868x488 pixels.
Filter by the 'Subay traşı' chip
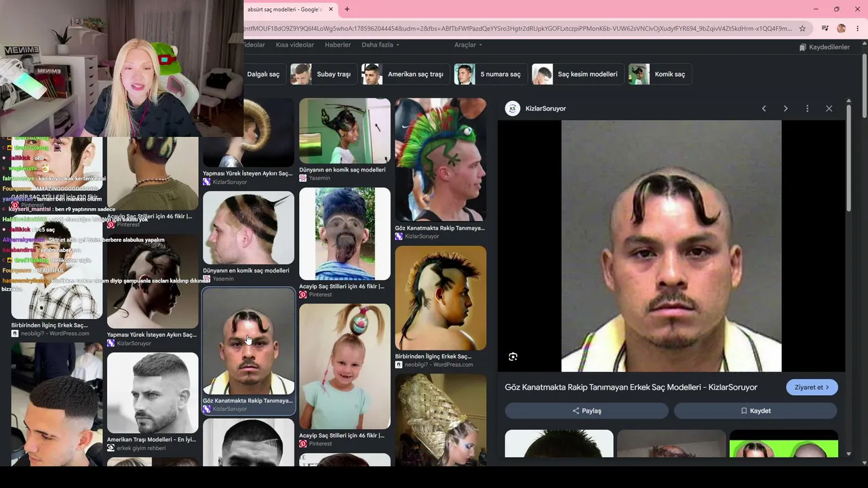tap(323, 74)
